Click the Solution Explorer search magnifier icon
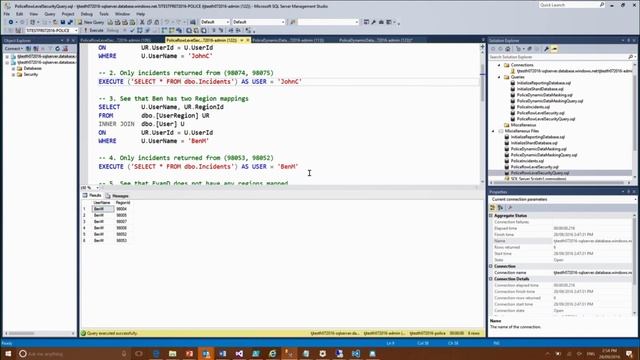 (x=631, y=57)
